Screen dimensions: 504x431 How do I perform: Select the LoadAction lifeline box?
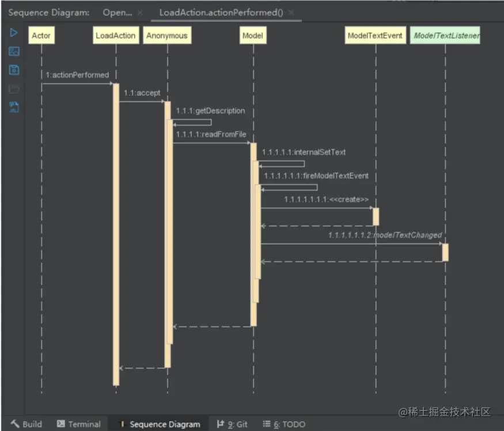pyautogui.click(x=116, y=35)
